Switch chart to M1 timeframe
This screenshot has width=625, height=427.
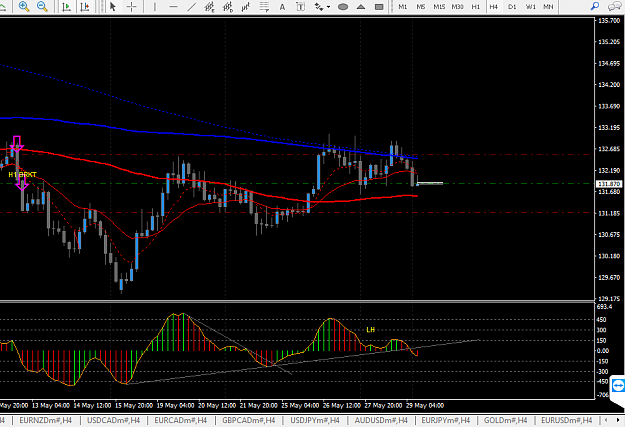[403, 6]
